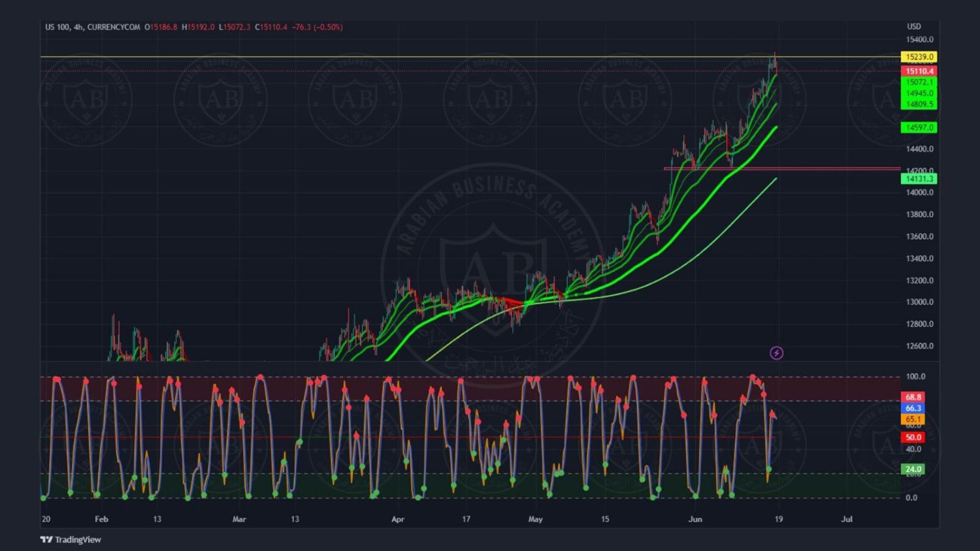Viewport: 980px width, 551px height.
Task: Select the green 14597.0 moving average label
Action: pyautogui.click(x=919, y=127)
